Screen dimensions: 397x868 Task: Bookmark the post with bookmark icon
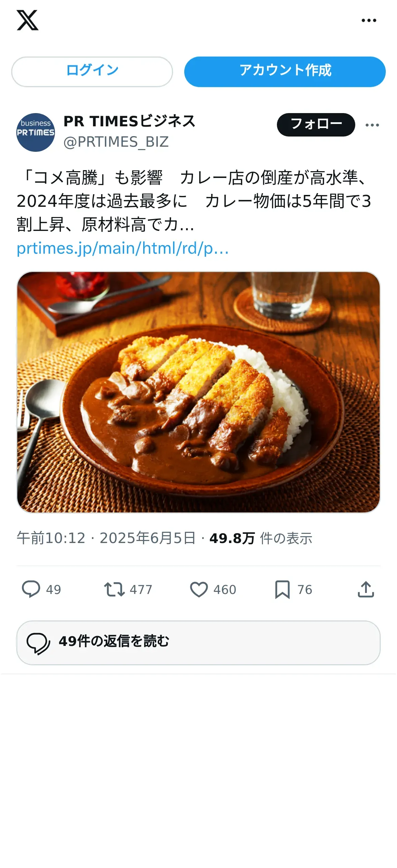[x=282, y=589]
